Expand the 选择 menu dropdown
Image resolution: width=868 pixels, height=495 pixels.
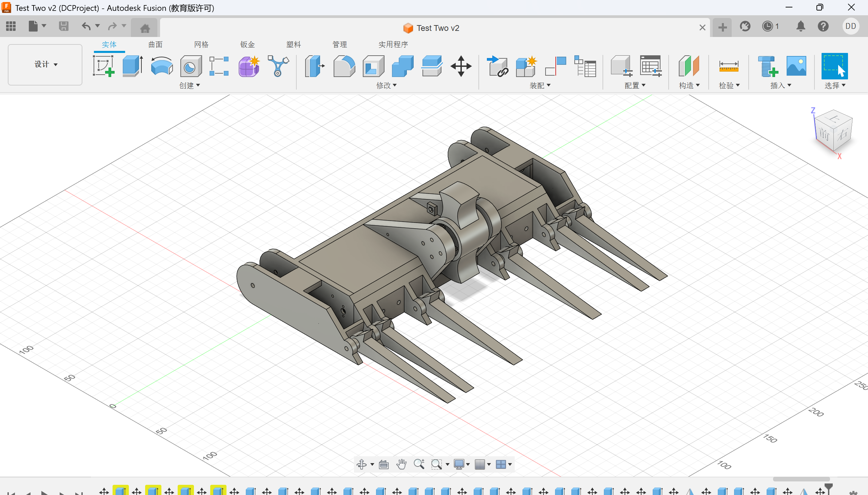(x=835, y=85)
